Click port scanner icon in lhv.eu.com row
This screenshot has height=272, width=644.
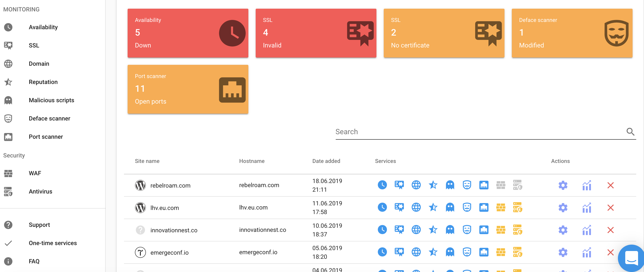pyautogui.click(x=483, y=207)
